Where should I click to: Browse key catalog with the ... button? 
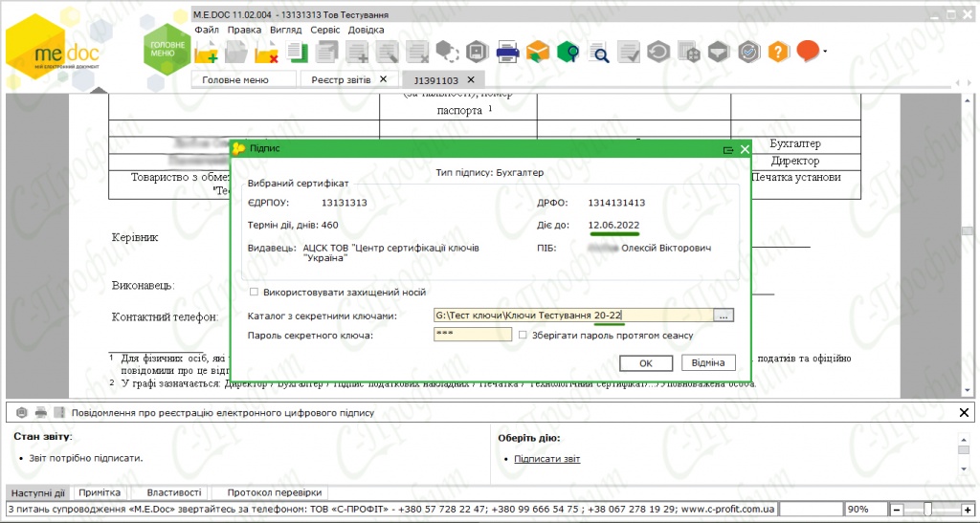tap(724, 316)
